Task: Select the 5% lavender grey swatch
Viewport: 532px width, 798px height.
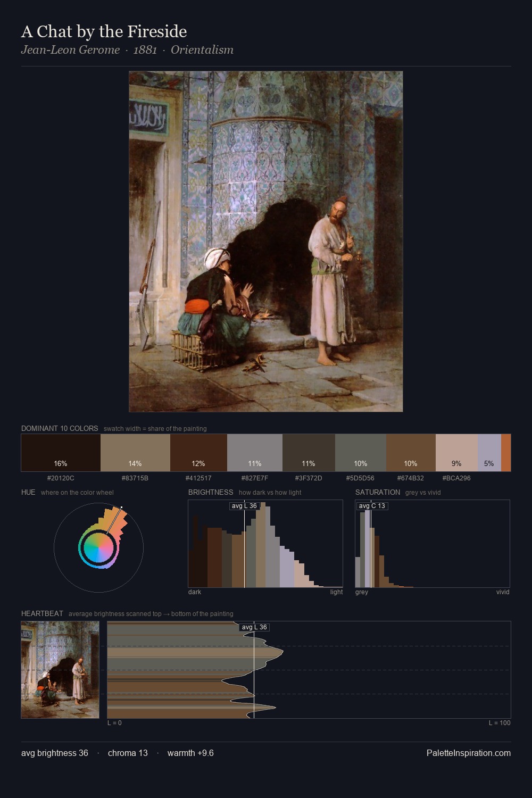Action: (489, 453)
